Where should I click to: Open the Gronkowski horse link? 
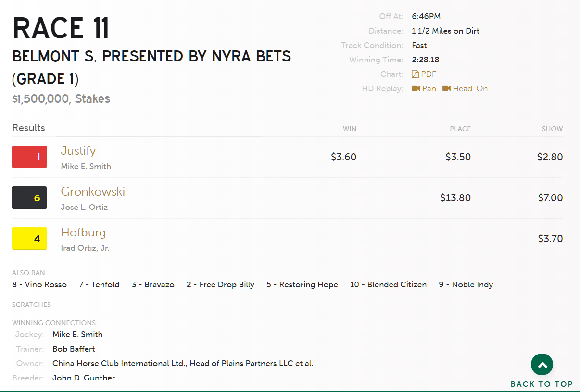(x=93, y=192)
